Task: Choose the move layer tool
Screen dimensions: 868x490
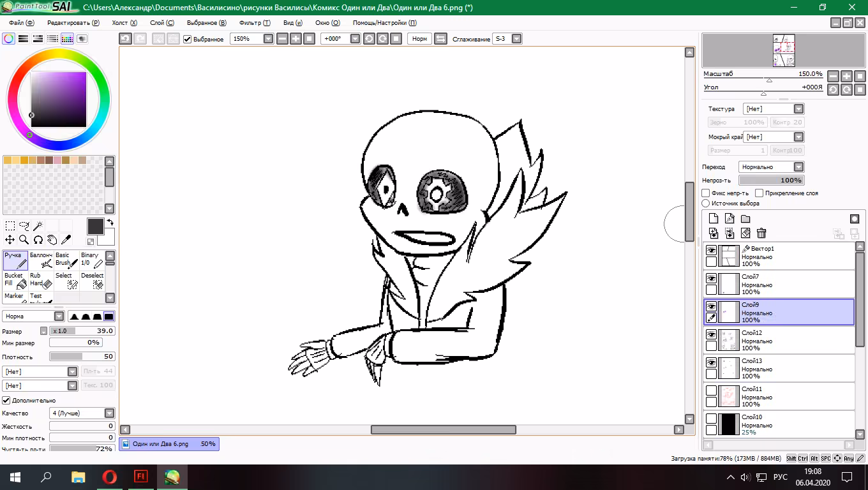Action: 10,240
